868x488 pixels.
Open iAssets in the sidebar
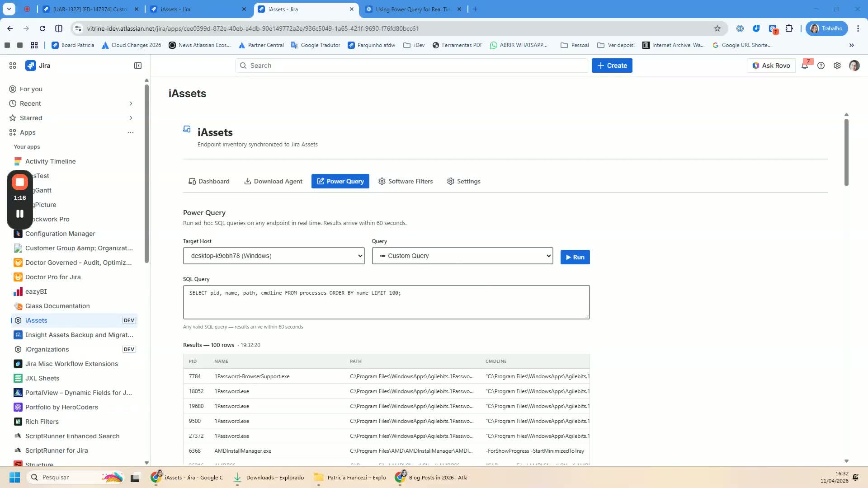[x=36, y=320]
